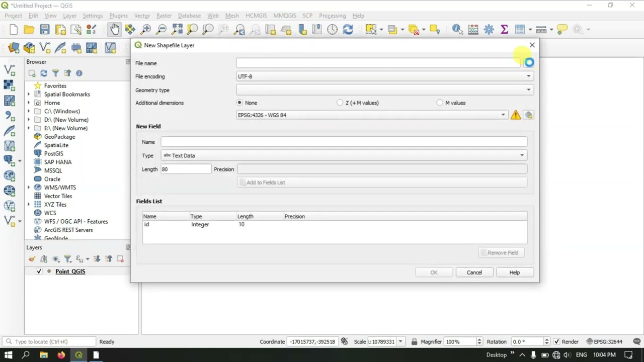644x362 pixels.
Task: Expand the Home node in Browser
Action: (x=29, y=103)
